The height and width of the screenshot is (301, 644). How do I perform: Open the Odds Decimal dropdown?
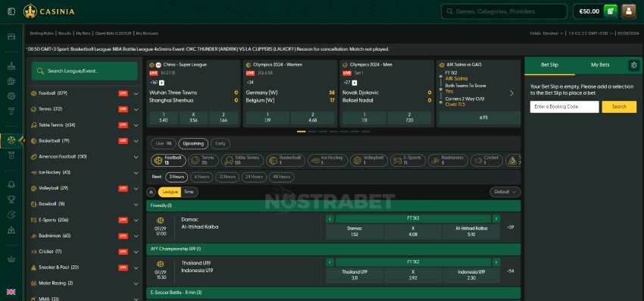[547, 33]
